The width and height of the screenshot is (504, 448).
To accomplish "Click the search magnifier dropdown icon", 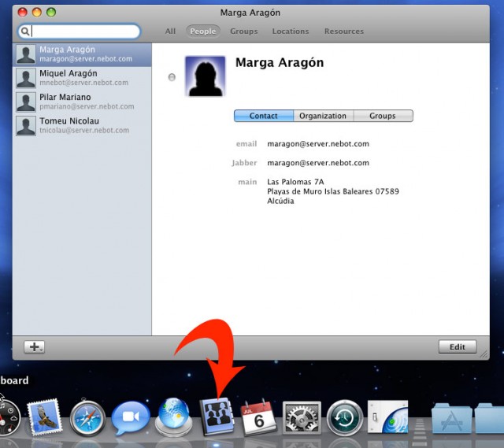I will tap(25, 31).
